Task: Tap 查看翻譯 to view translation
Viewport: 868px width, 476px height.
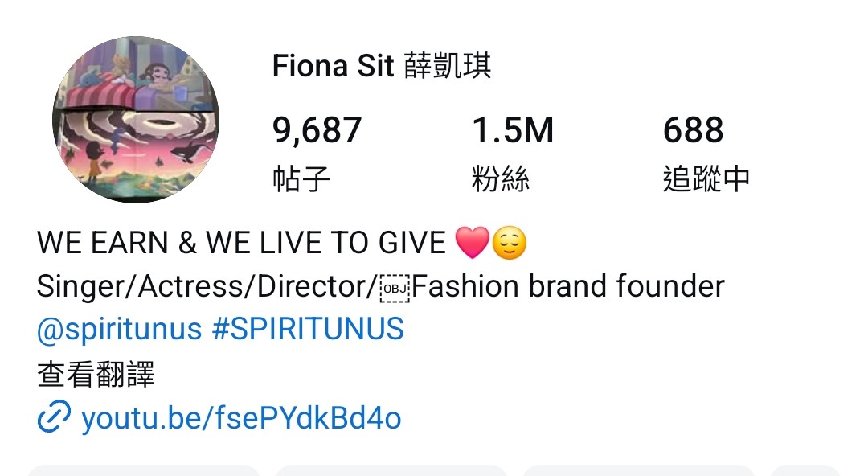Action: point(95,374)
